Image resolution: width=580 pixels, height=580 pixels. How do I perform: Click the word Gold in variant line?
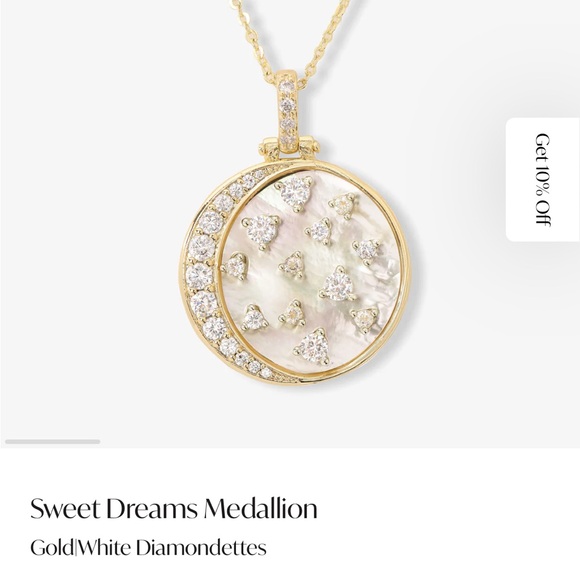(52, 547)
